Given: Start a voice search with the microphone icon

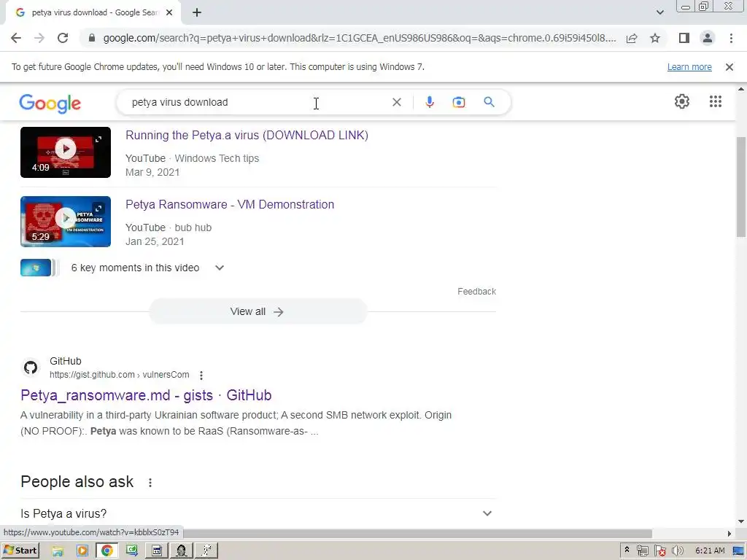Looking at the screenshot, I should click(x=430, y=102).
